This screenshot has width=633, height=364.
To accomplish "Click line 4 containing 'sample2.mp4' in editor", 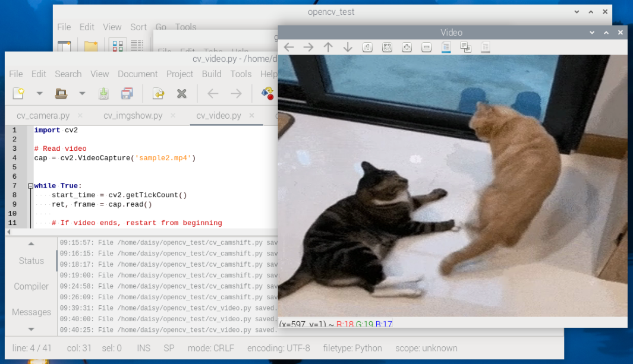I will point(115,158).
